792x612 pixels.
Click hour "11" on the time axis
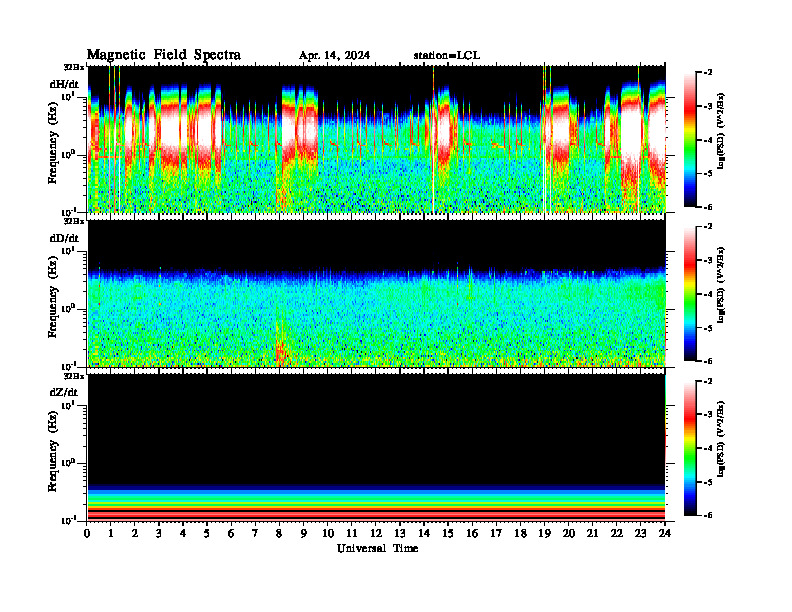click(352, 533)
